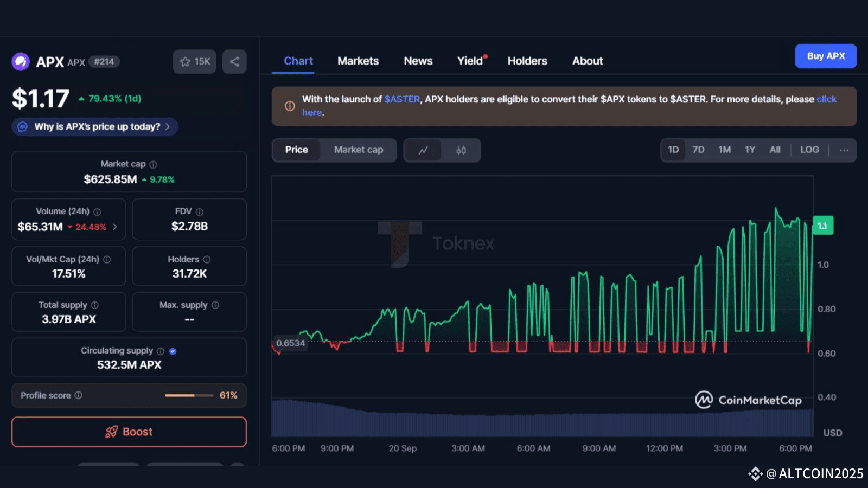Image resolution: width=868 pixels, height=488 pixels.
Task: Click the CoinMarketCap logo on chart
Action: click(749, 400)
